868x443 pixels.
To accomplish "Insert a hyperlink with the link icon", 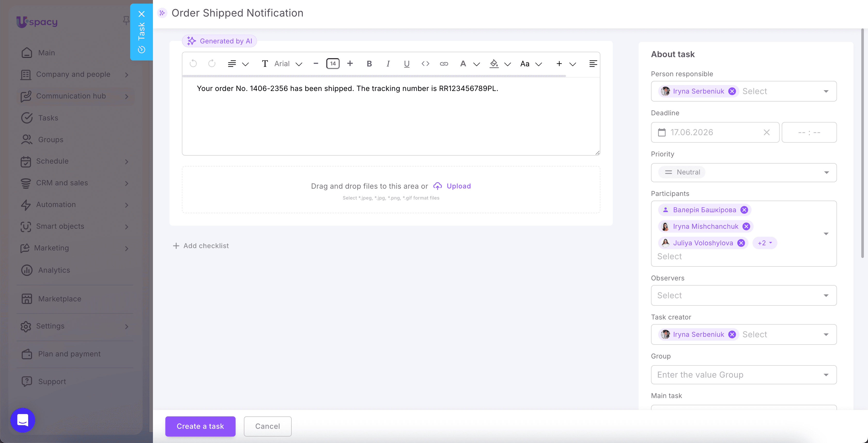I will click(x=444, y=64).
